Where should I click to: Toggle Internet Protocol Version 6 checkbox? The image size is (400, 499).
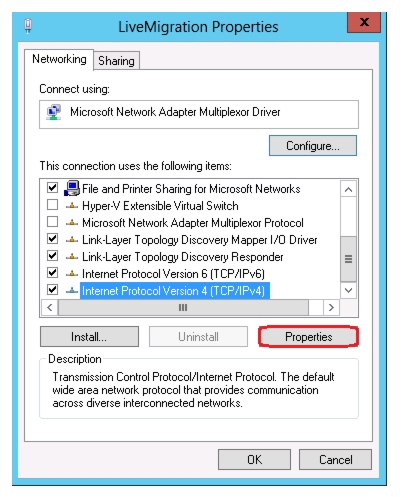(52, 273)
